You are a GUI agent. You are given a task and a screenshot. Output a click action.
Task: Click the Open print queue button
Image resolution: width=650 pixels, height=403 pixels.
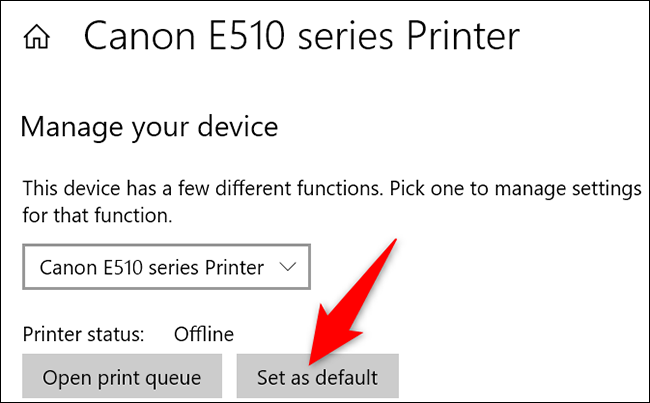pos(122,377)
